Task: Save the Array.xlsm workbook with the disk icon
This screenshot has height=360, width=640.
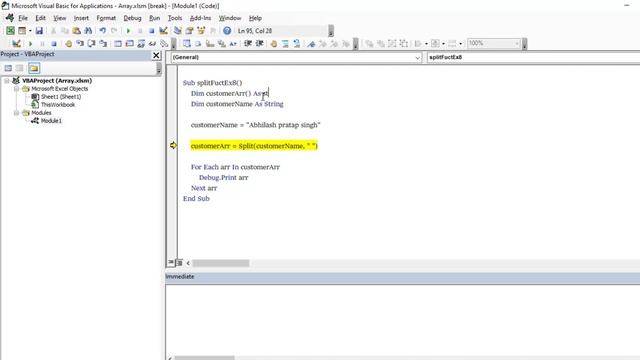Action: tap(39, 31)
